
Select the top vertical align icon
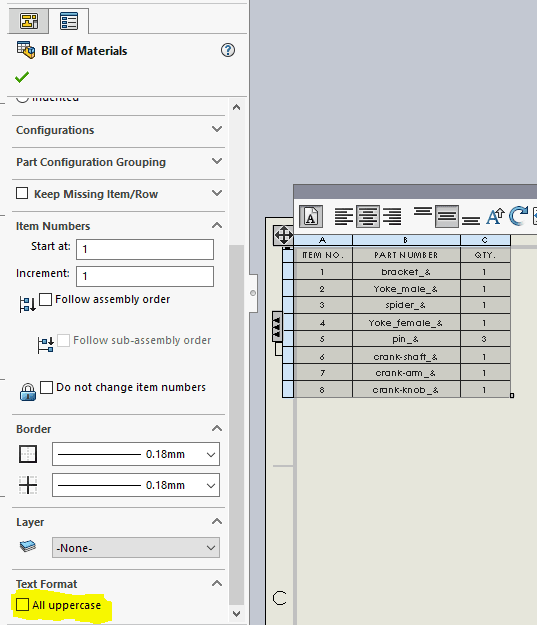coord(423,212)
